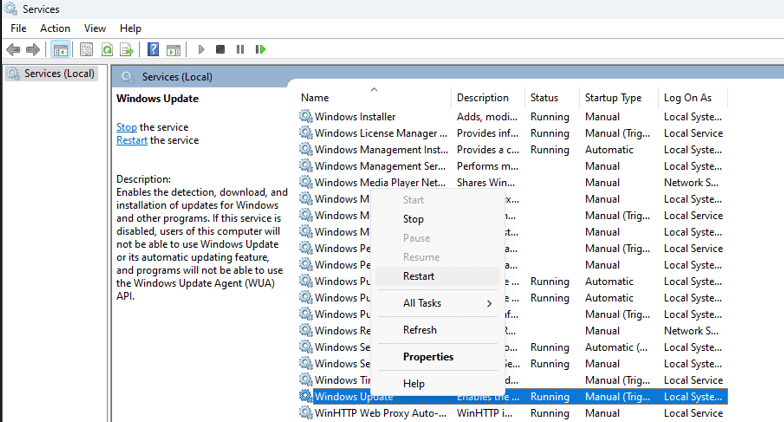
Task: Toggle the Show/Hide Console Tree icon
Action: tap(60, 50)
